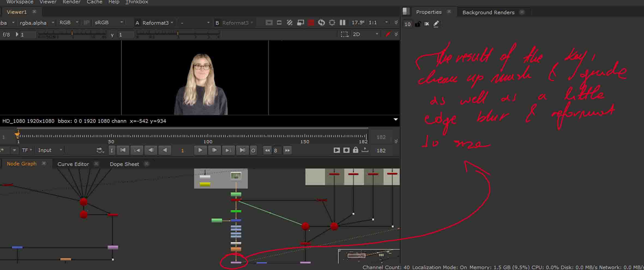Play backwards
Image resolution: width=644 pixels, height=270 pixels.
coord(165,150)
